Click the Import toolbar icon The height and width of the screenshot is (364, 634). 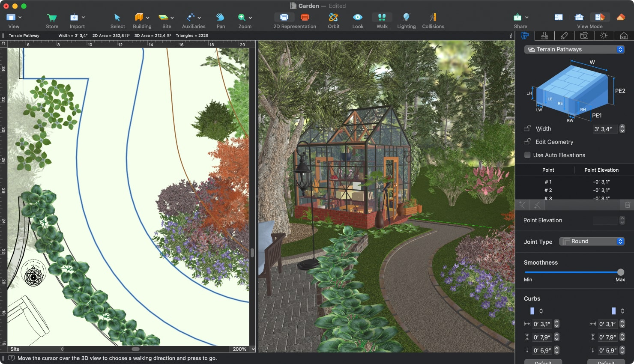(74, 18)
